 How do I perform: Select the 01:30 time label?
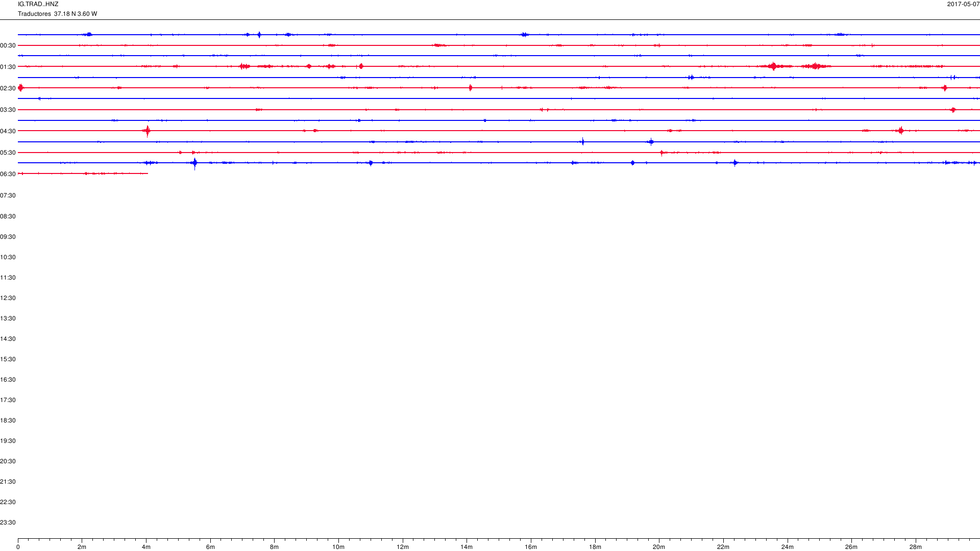[8, 67]
